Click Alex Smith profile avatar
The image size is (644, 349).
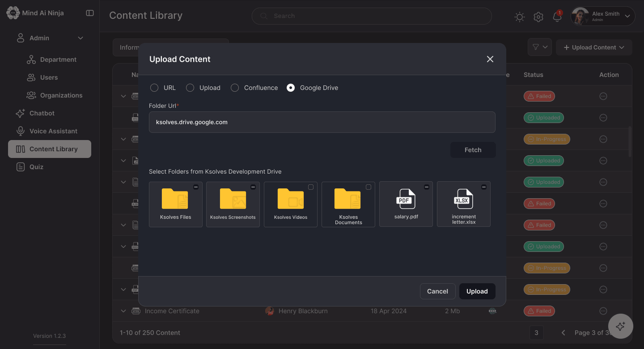(580, 17)
